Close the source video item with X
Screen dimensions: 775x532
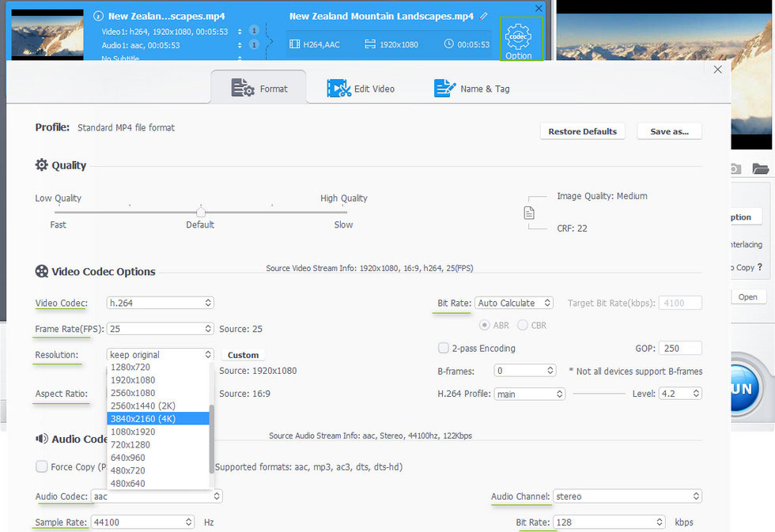[539, 9]
